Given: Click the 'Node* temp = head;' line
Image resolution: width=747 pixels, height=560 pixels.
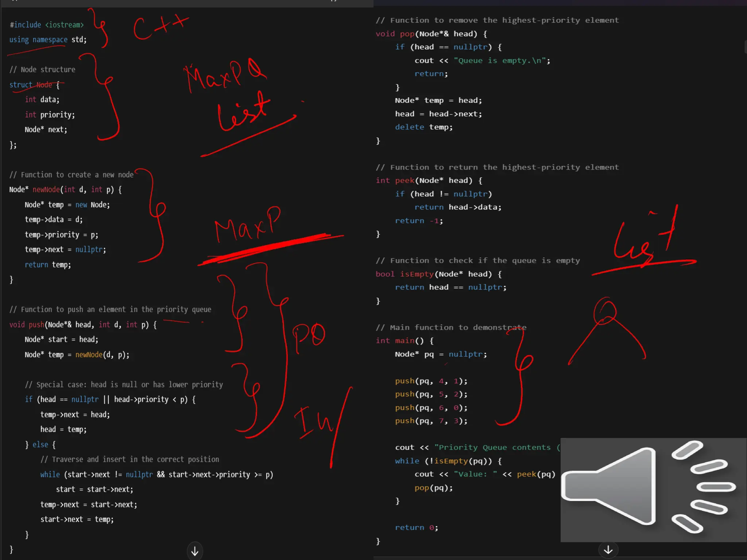Looking at the screenshot, I should (439, 100).
